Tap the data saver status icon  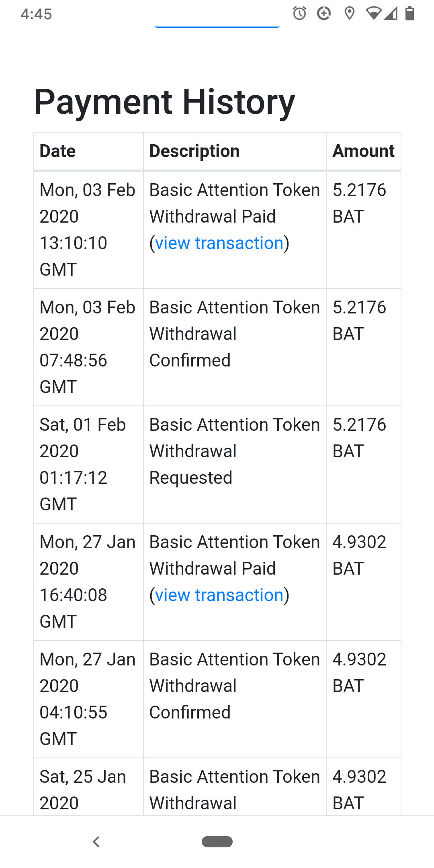pos(324,14)
